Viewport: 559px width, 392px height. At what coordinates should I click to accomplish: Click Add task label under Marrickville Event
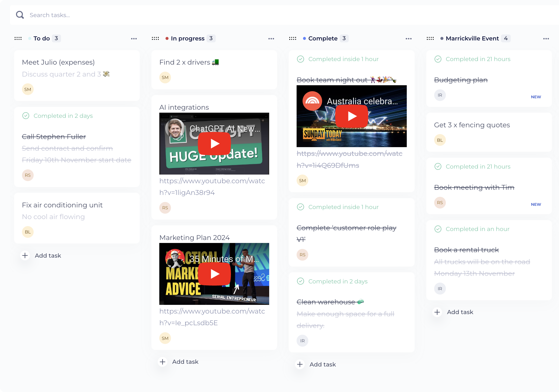coord(460,312)
